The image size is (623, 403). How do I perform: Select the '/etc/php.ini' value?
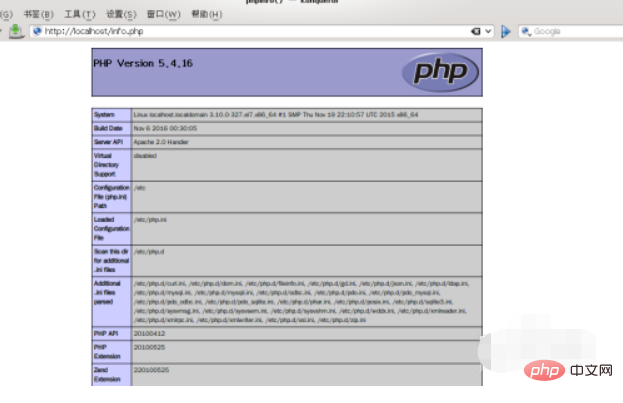[150, 219]
